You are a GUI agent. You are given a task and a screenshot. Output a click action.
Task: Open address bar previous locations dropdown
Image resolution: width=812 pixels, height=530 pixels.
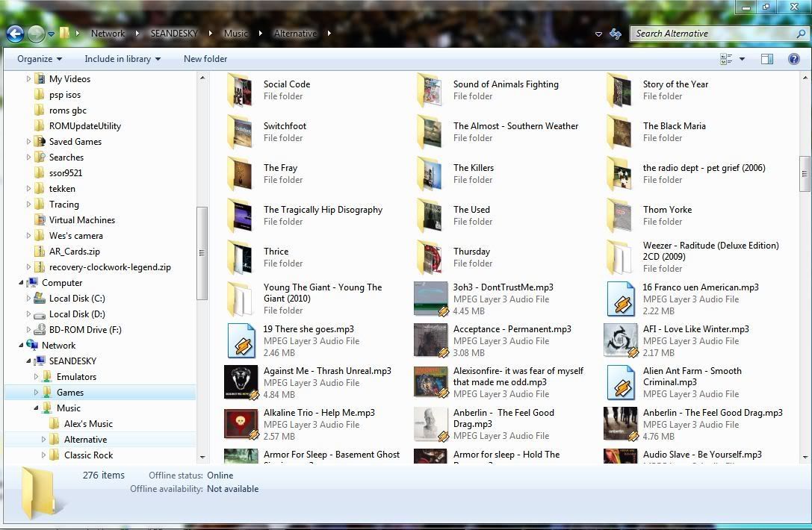coord(598,34)
